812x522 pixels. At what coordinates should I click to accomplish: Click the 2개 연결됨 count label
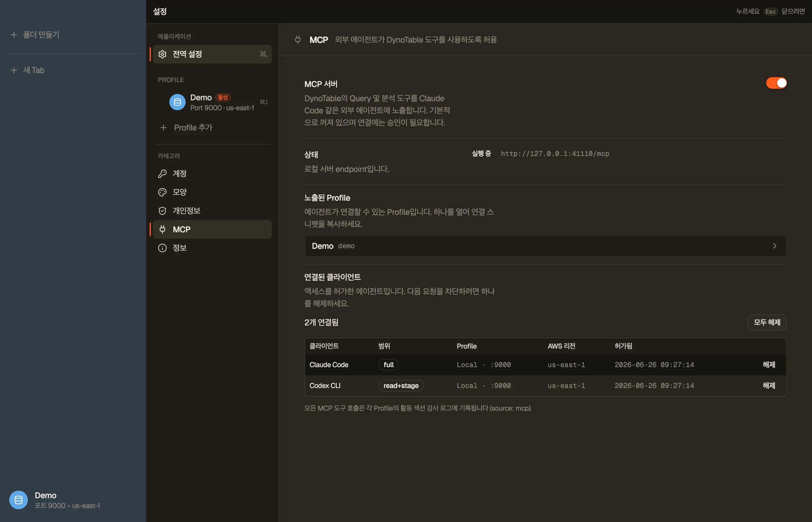(321, 322)
